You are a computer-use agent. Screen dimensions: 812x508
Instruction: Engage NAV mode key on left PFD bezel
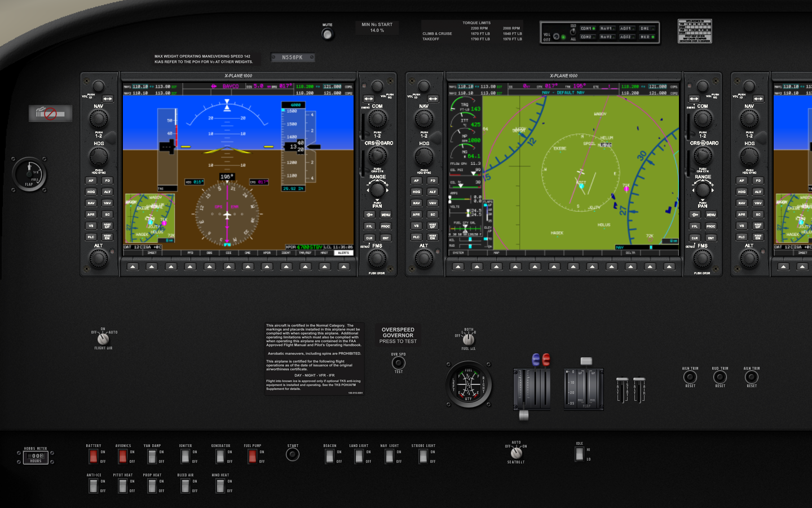(91, 203)
